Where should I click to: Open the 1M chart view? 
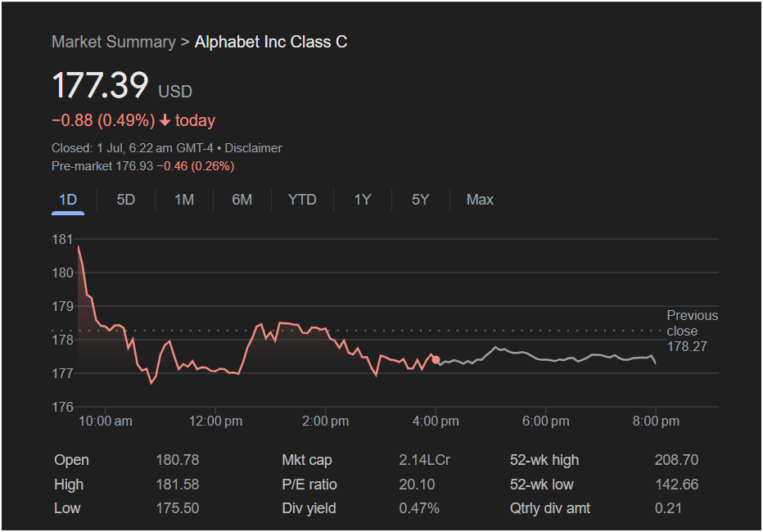coord(184,200)
